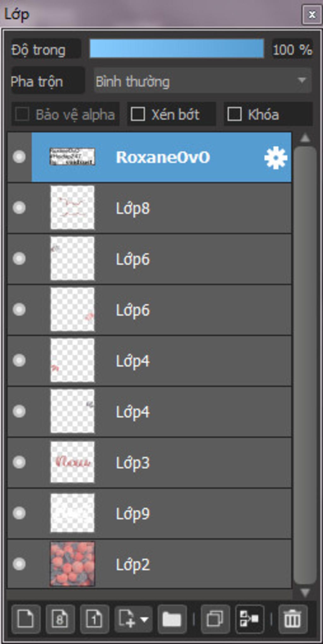This screenshot has width=323, height=644.
Task: Tick the Bảo vệ alpha checkbox
Action: point(22,114)
